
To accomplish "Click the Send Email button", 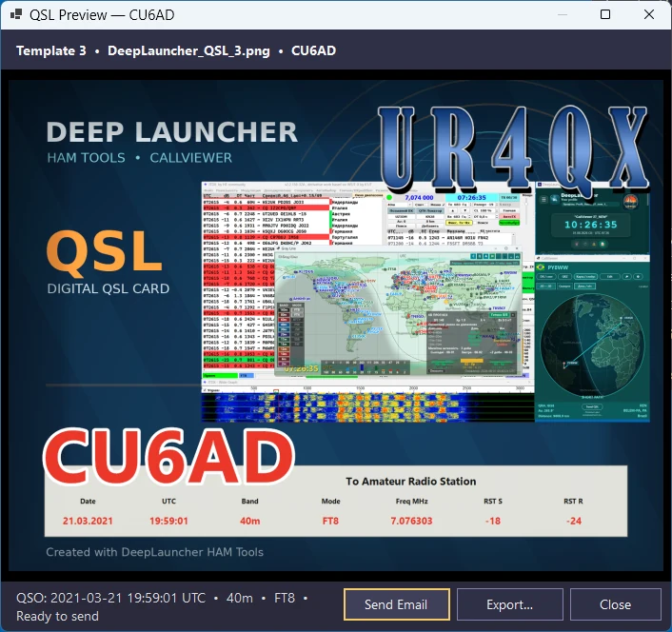I will coord(396,604).
